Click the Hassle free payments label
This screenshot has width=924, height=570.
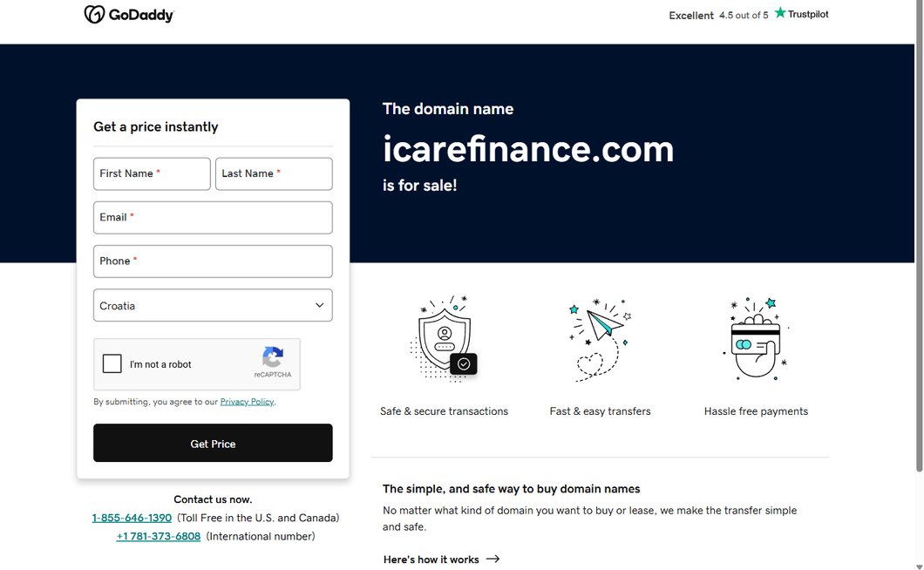(x=756, y=411)
